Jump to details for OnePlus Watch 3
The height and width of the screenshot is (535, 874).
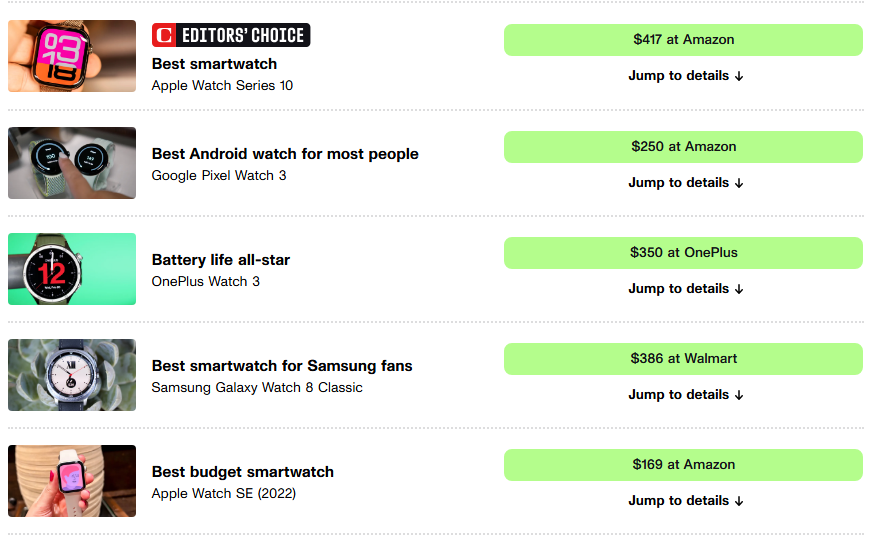point(686,289)
